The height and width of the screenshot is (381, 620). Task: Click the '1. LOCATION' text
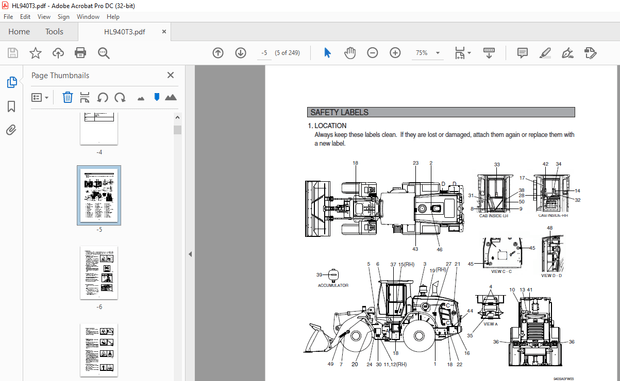[327, 126]
